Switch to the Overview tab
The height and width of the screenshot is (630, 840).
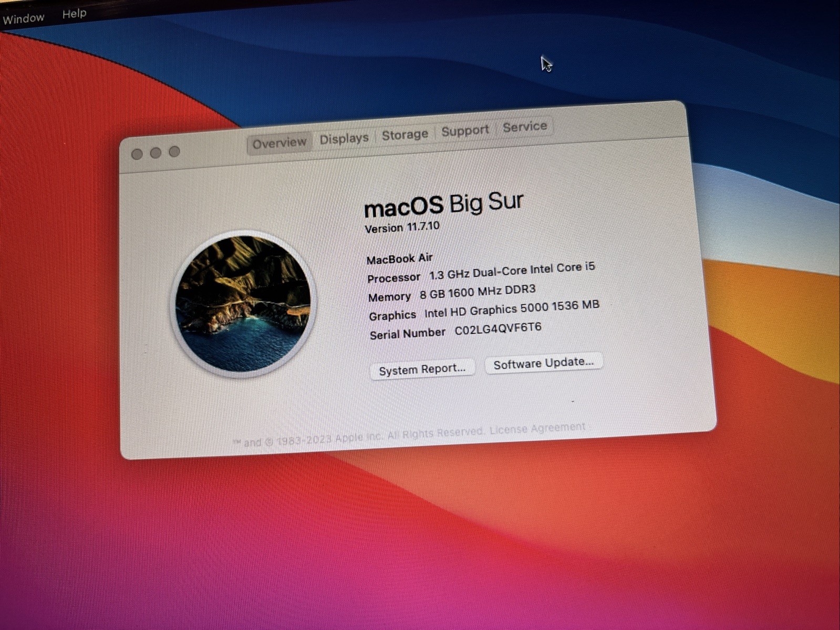279,143
